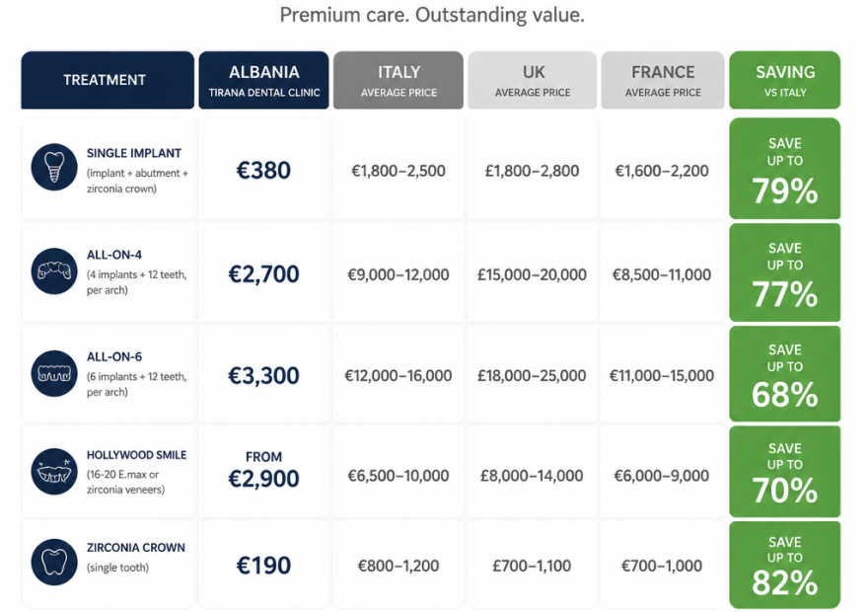Click the Single Implant tooth icon
868x612 pixels.
54,167
